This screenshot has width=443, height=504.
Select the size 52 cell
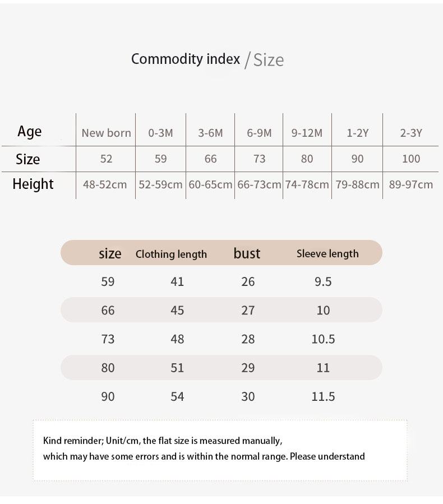tap(106, 159)
